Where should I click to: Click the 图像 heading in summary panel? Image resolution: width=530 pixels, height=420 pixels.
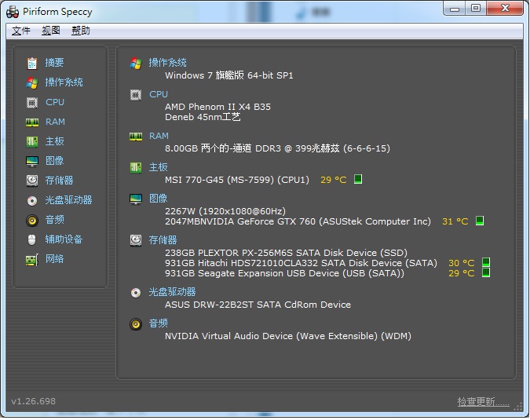pyautogui.click(x=159, y=199)
